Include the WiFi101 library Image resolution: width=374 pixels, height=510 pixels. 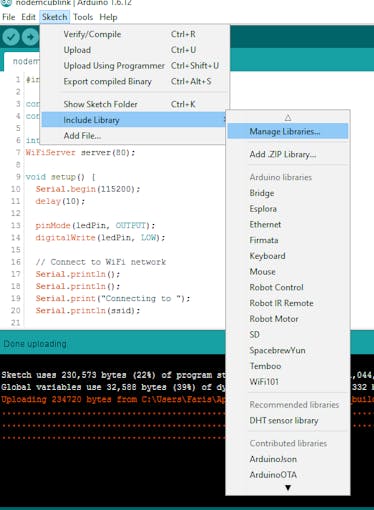point(288,382)
